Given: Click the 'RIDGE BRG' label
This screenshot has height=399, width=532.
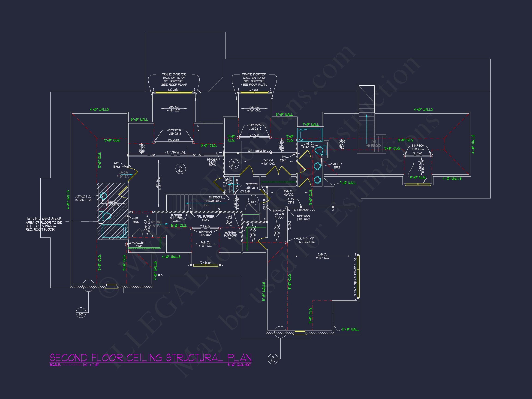Looking at the screenshot, I should (291, 201).
